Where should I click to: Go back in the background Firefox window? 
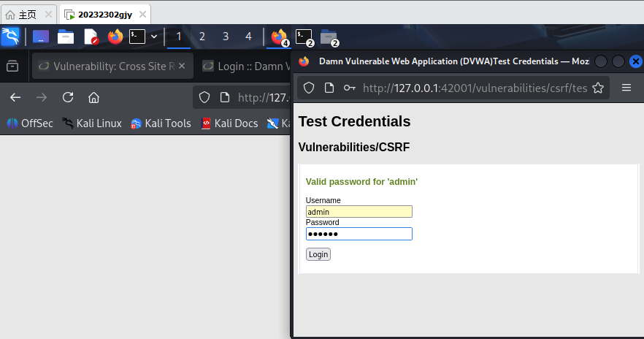pyautogui.click(x=15, y=98)
